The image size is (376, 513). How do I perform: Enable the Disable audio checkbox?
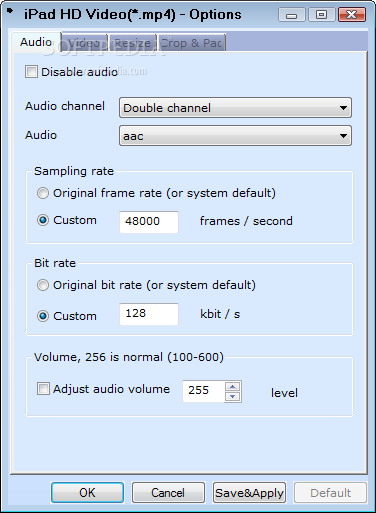(31, 72)
